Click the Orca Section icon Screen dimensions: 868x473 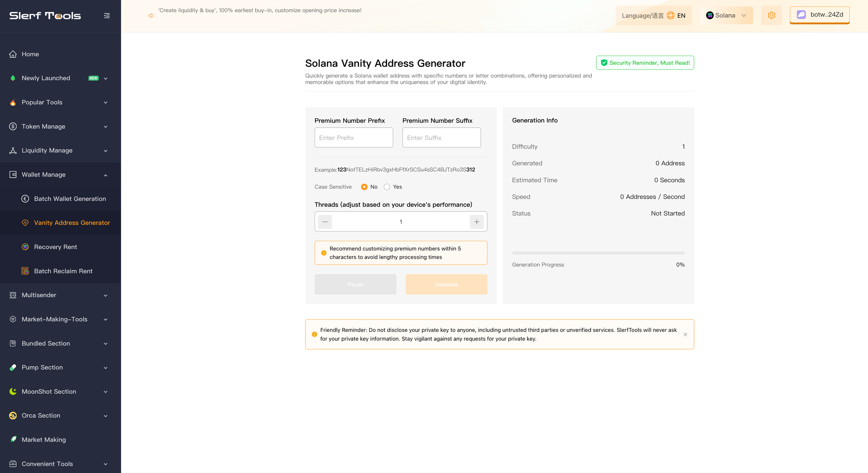tap(13, 416)
